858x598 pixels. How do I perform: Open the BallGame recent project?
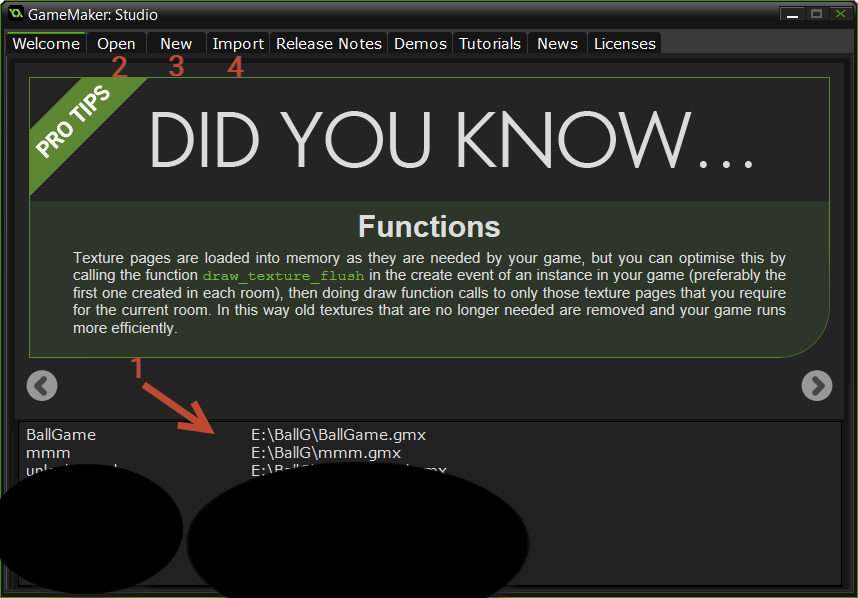61,435
